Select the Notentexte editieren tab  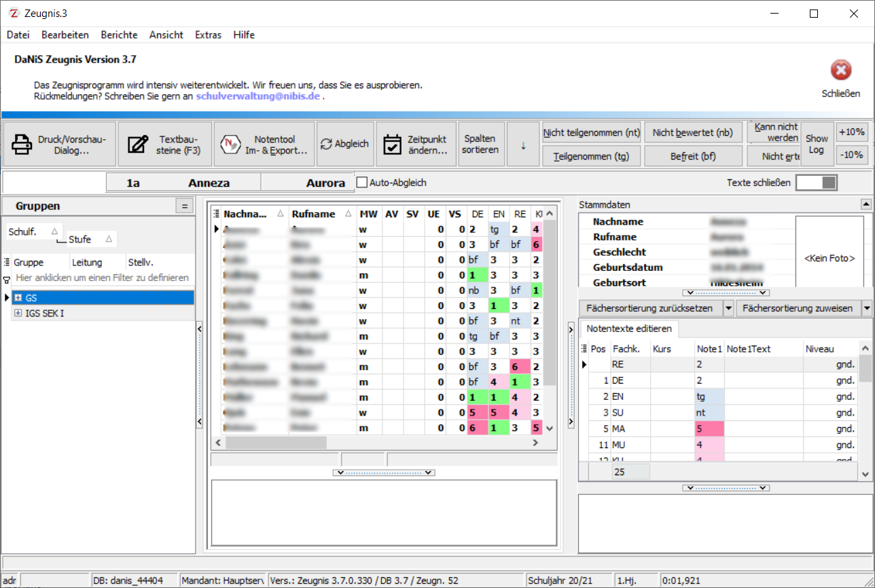(x=628, y=329)
